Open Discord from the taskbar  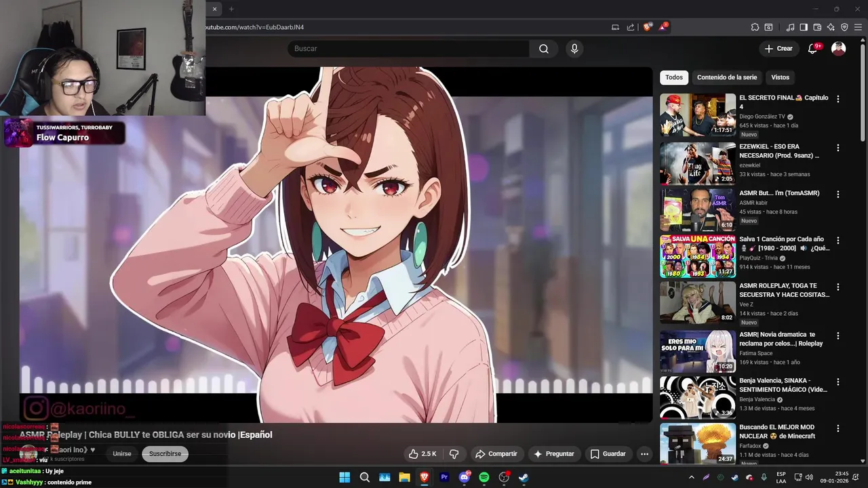(465, 477)
